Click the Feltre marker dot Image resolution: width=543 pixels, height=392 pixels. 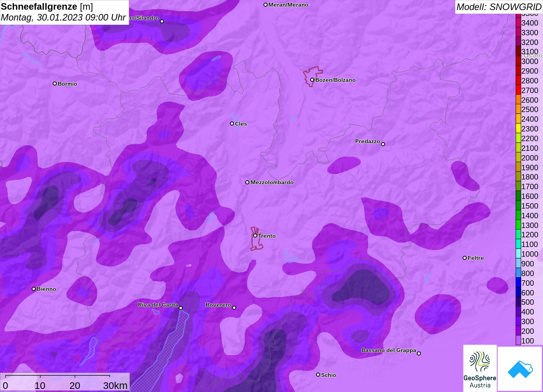[465, 258]
